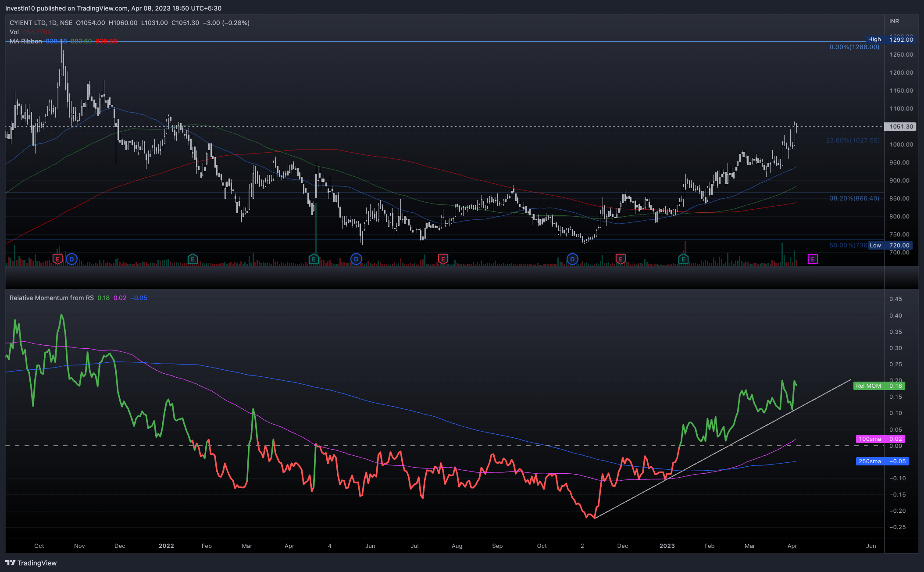Click the Sep label on the time axis

pyautogui.click(x=497, y=546)
